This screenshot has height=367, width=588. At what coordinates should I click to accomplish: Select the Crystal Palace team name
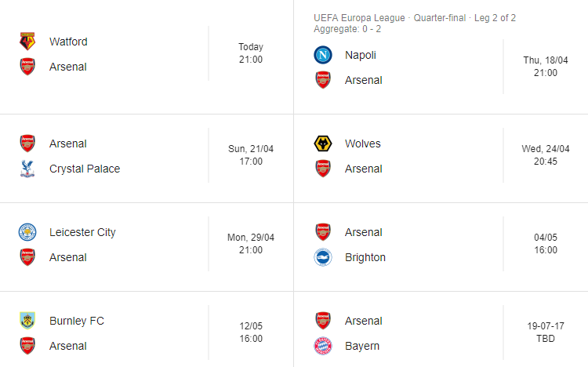click(x=85, y=169)
